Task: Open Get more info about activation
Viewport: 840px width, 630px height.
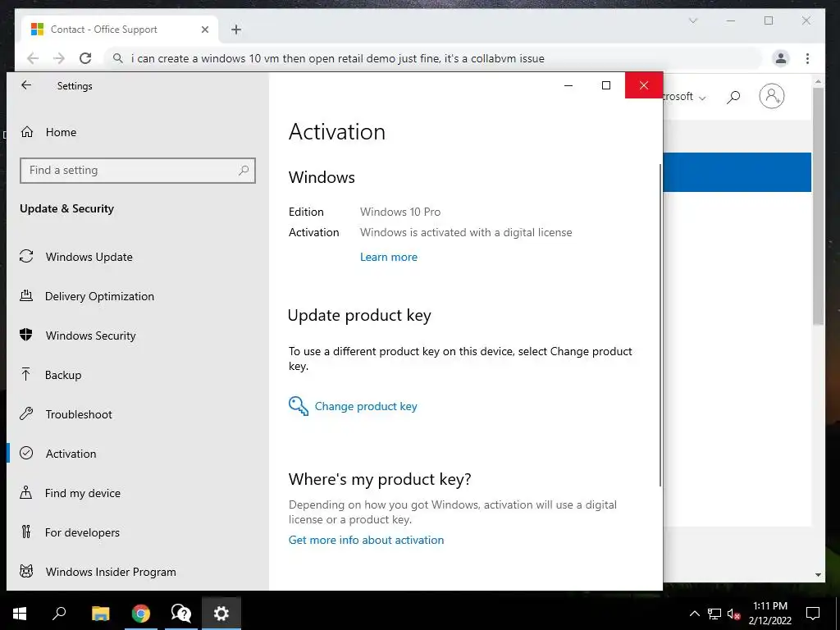Action: click(366, 540)
